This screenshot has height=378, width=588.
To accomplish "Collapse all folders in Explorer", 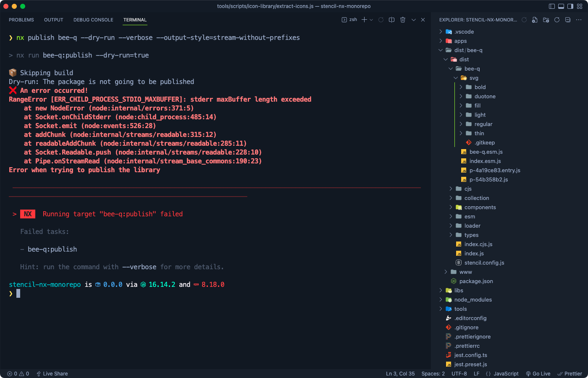I will coord(567,19).
